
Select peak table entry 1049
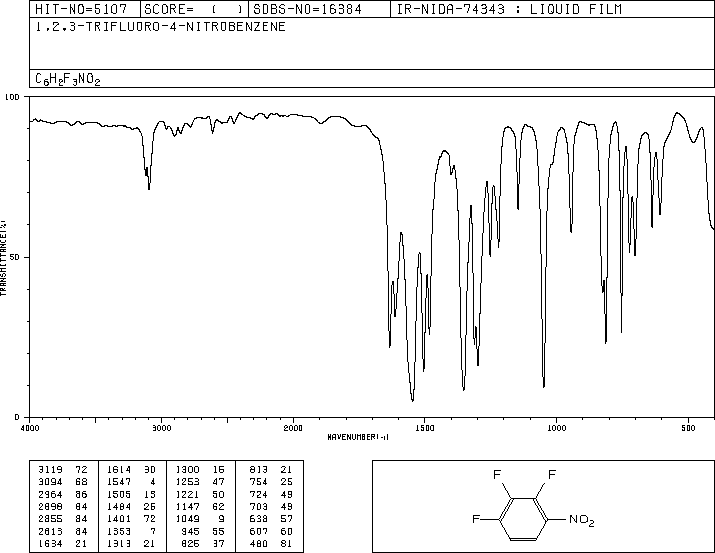[x=187, y=519]
